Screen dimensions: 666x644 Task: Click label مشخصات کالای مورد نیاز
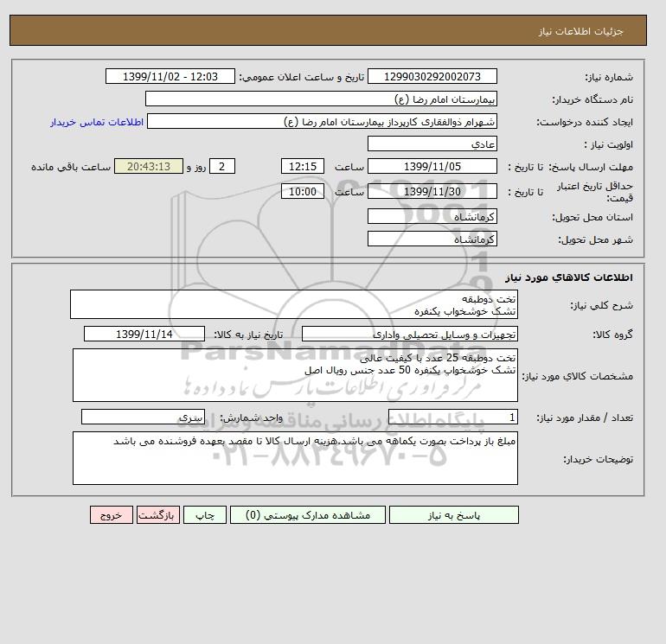click(577, 376)
